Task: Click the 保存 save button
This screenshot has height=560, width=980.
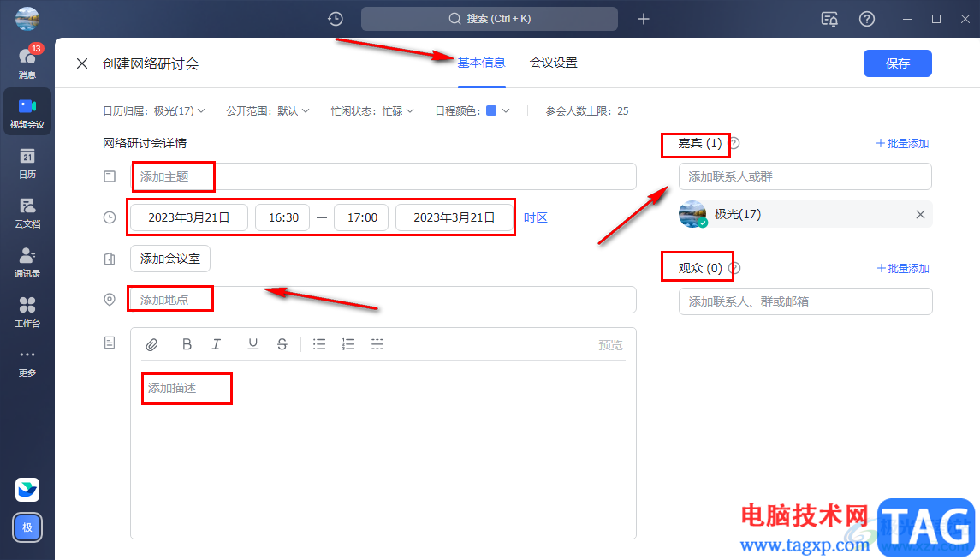Action: (x=898, y=63)
